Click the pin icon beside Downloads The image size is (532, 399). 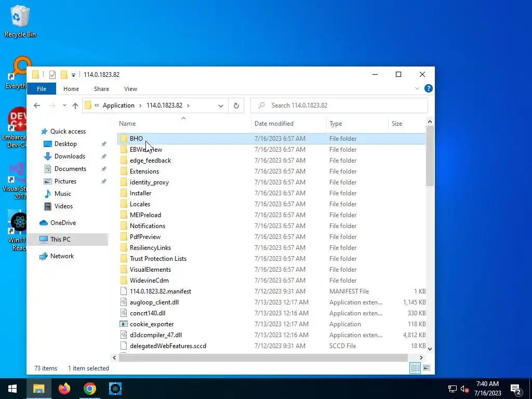coord(104,156)
